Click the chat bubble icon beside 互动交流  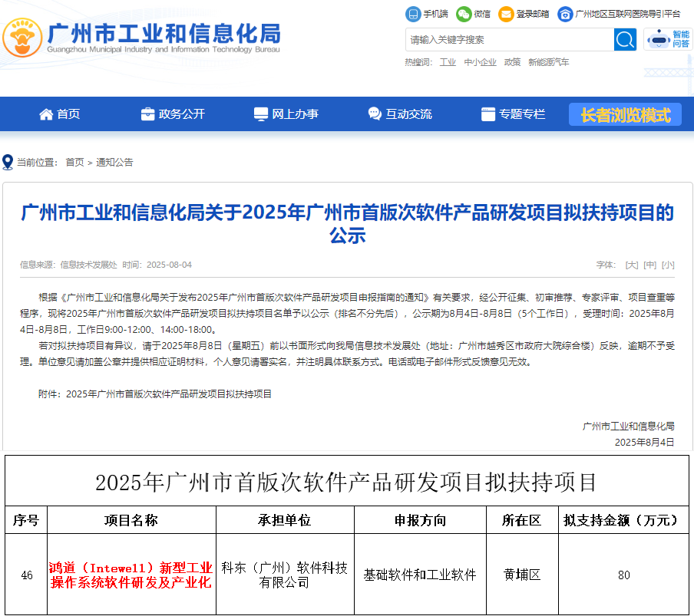(375, 114)
